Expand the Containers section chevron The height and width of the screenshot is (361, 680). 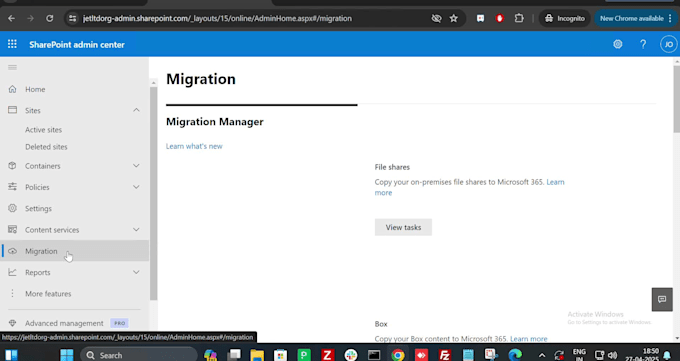click(136, 166)
